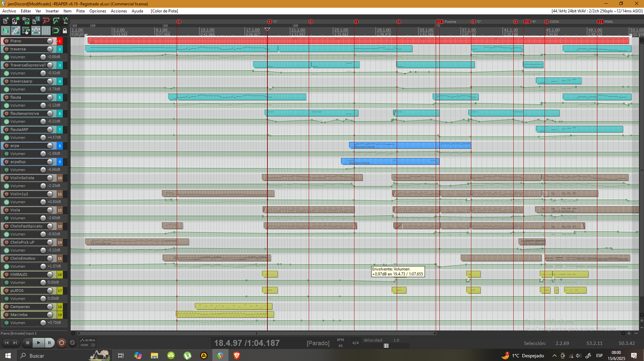This screenshot has height=361, width=644.
Task: Click the green Redo toolbar icon
Action: pos(56,21)
